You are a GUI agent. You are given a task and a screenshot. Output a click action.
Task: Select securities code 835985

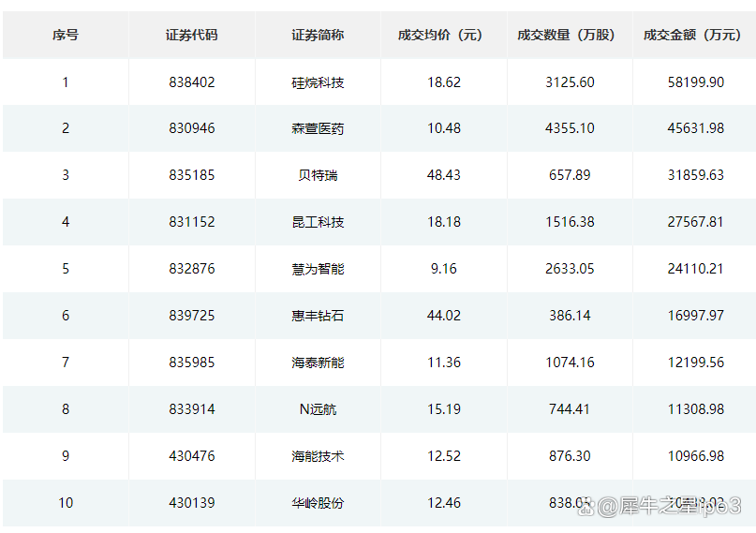192,363
